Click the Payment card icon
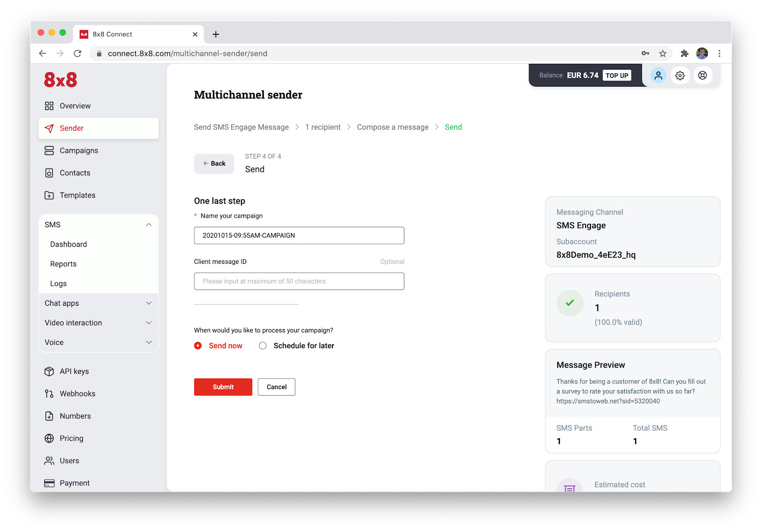Viewport: 762px width, 532px height. (49, 483)
